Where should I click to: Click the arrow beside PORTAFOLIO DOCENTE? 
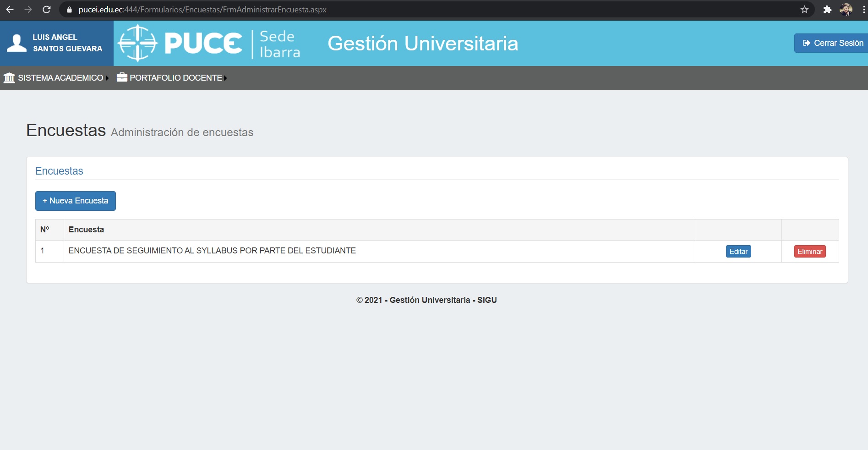click(x=226, y=78)
